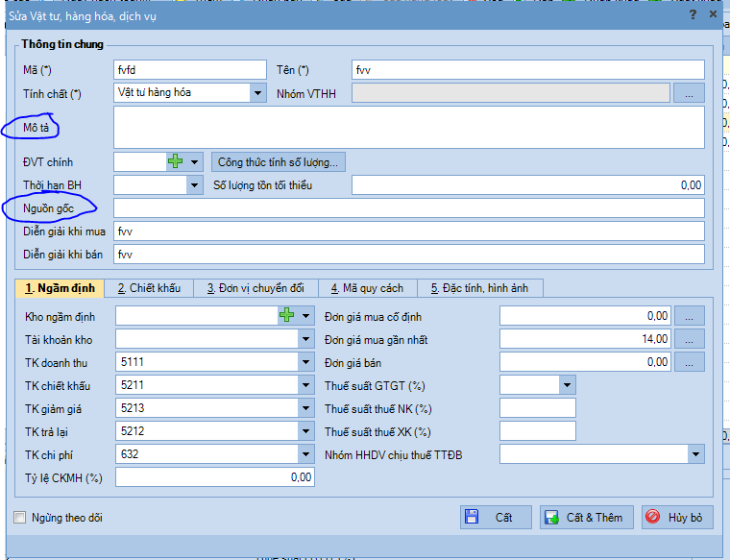Expand the ĐVT chính dropdown arrow
Screen dimensions: 730x560
[x=194, y=162]
